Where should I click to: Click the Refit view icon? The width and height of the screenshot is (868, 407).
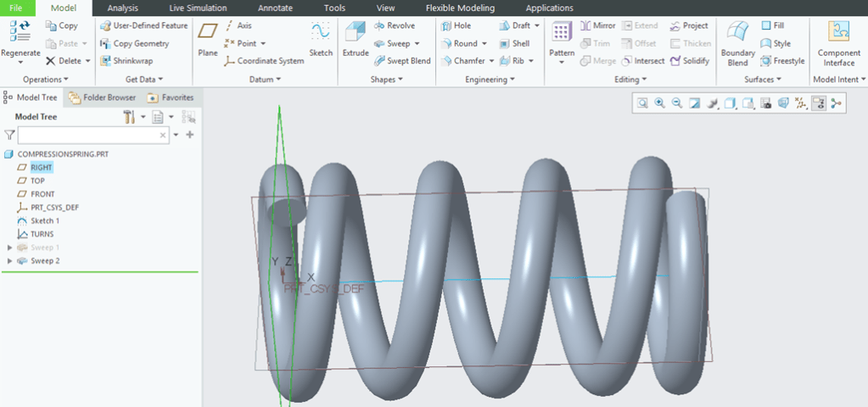pos(642,103)
